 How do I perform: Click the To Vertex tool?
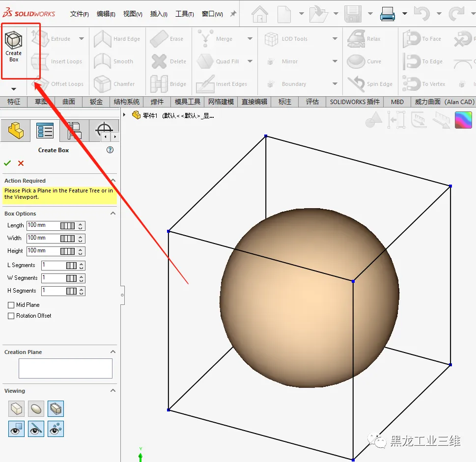click(424, 84)
